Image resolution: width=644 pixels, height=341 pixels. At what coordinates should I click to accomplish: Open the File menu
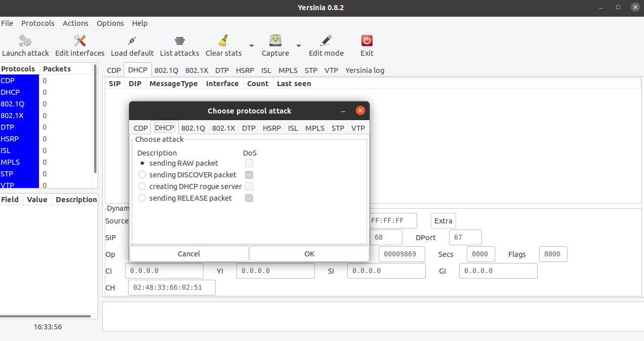click(x=7, y=23)
